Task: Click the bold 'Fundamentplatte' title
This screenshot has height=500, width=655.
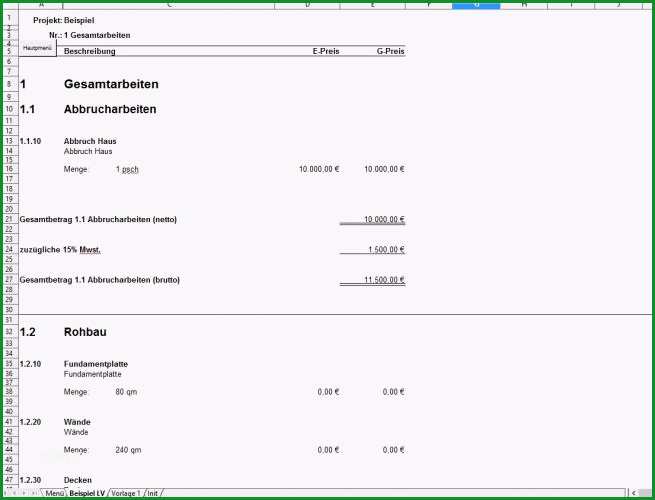Action: pos(96,364)
